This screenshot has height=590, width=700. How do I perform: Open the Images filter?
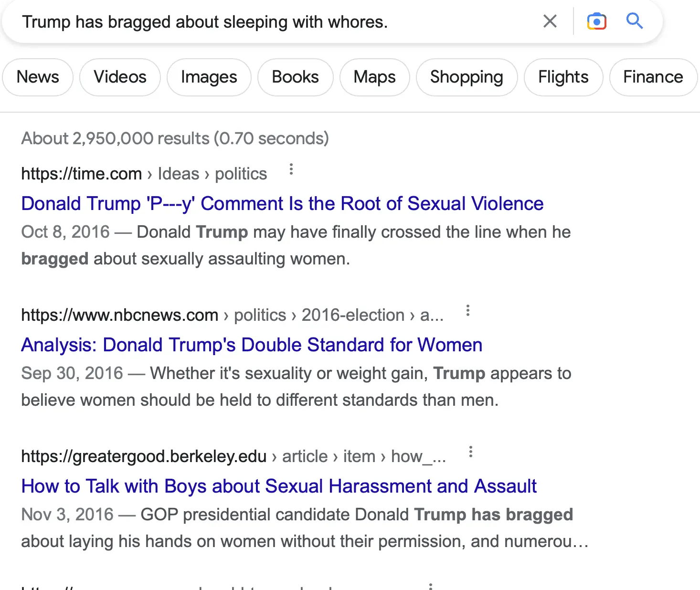point(209,77)
